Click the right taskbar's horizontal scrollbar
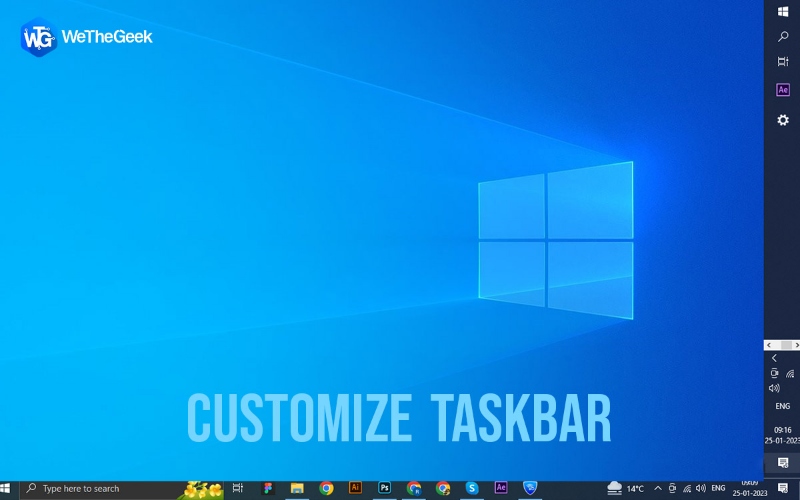800x500 pixels. point(782,345)
